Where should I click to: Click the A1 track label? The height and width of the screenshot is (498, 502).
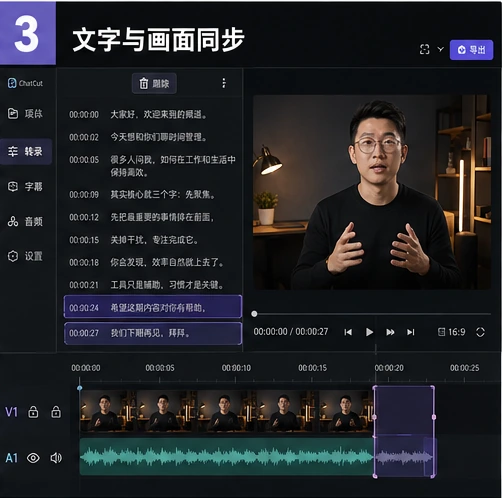[x=11, y=458]
